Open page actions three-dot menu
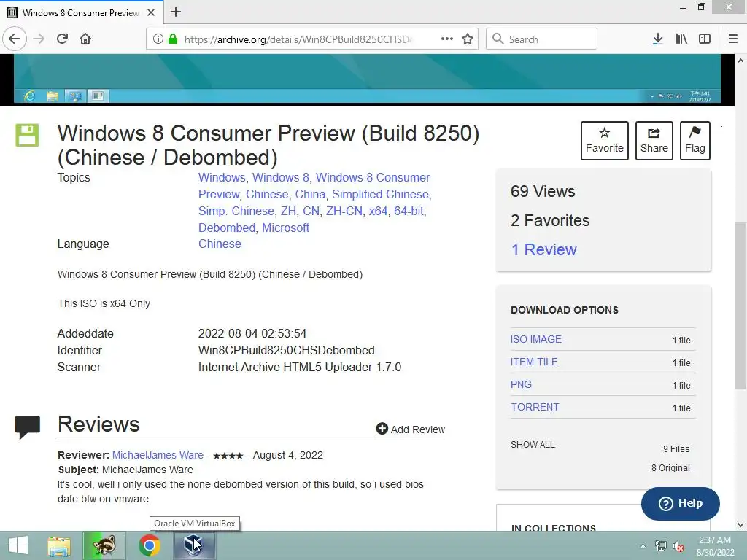Screen dimensions: 747x560 [x=447, y=39]
